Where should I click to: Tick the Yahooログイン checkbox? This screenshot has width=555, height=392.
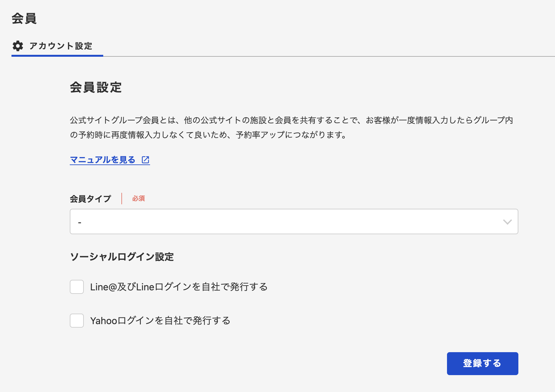click(x=77, y=321)
